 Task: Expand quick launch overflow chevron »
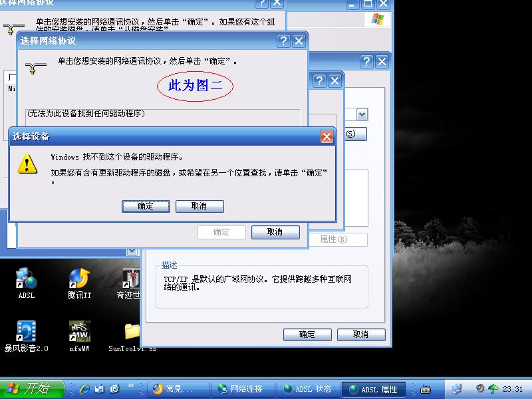coord(131,386)
